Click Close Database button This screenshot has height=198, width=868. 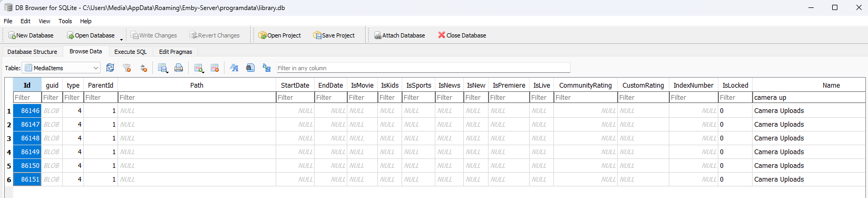[462, 35]
